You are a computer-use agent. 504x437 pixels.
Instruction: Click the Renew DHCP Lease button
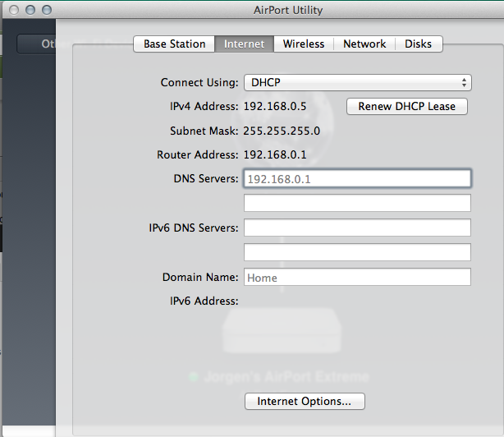[406, 107]
